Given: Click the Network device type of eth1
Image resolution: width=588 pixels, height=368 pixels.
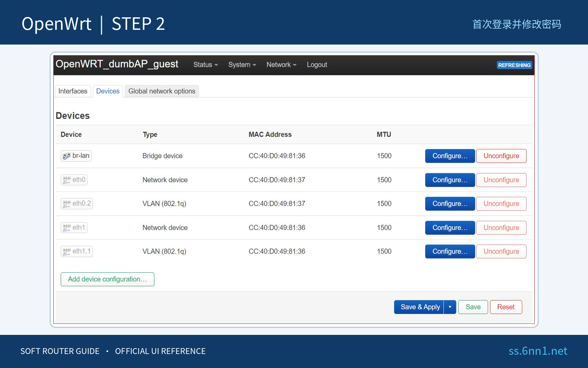Looking at the screenshot, I should click(165, 228).
